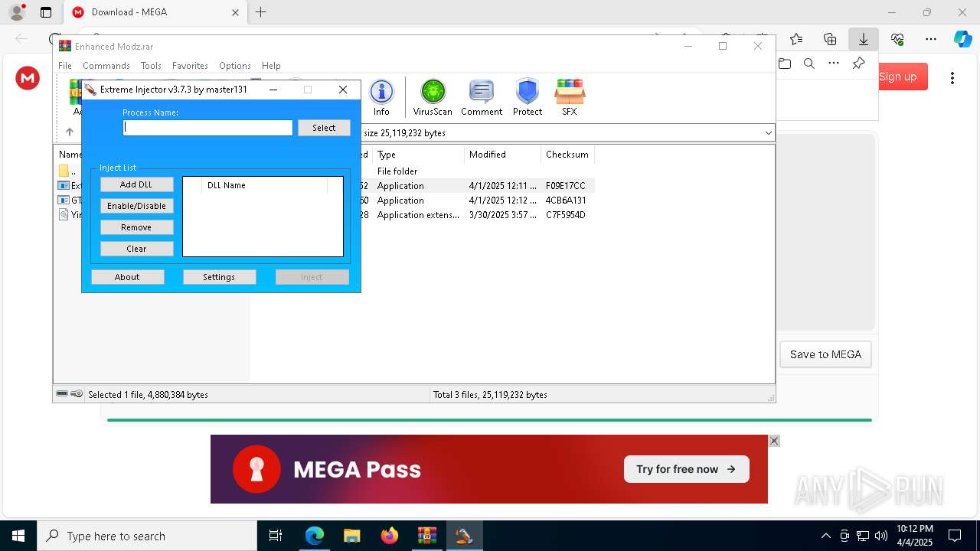
Task: Click Clear button in Inject List
Action: click(136, 249)
